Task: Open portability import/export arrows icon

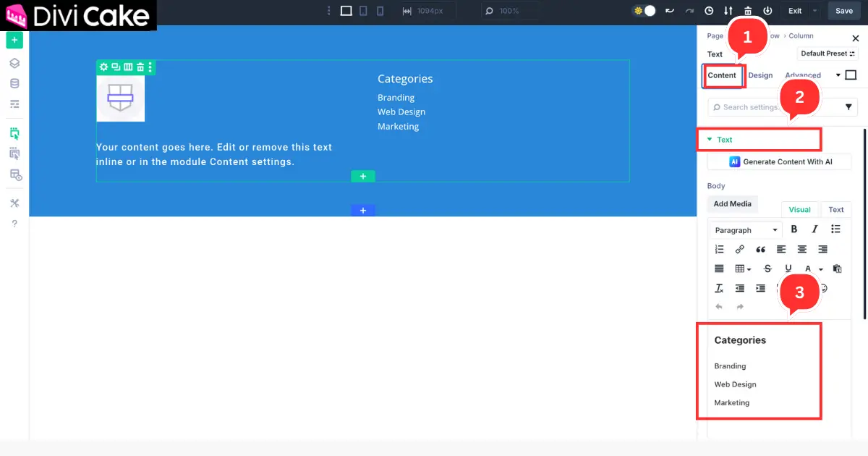Action: (x=728, y=11)
